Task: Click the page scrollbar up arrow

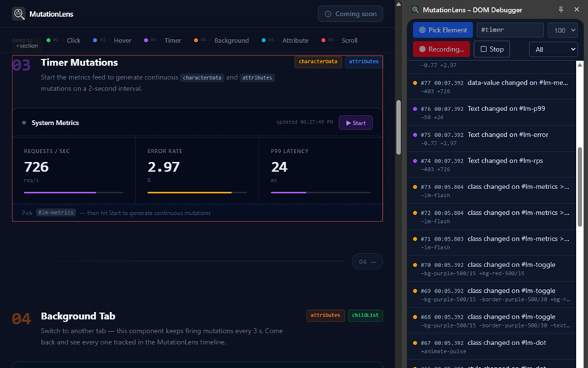Action: click(x=398, y=4)
